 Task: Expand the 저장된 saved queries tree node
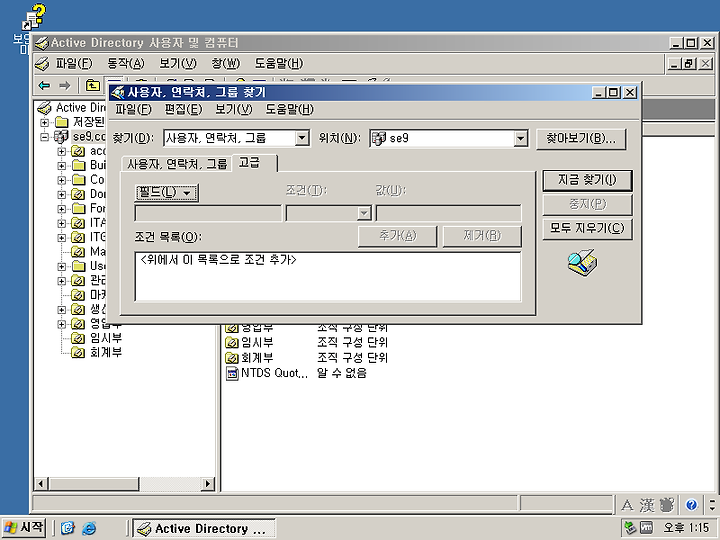(45, 123)
